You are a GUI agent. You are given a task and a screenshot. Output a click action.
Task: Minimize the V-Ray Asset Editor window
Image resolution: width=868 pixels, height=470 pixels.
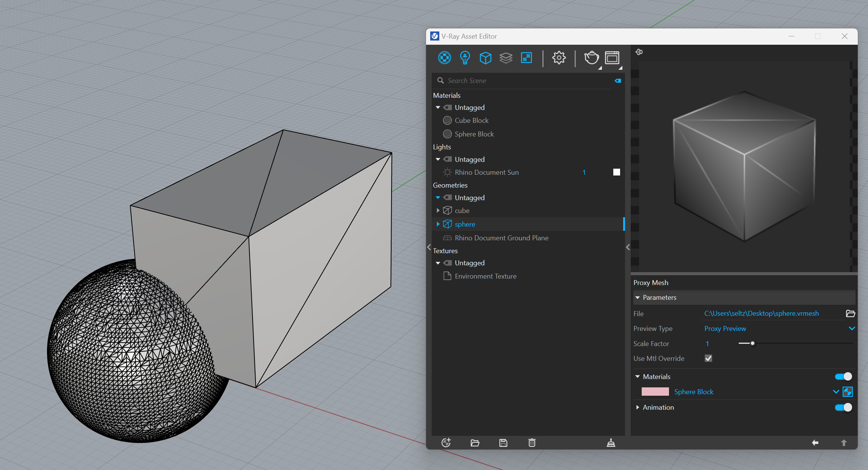pyautogui.click(x=791, y=36)
